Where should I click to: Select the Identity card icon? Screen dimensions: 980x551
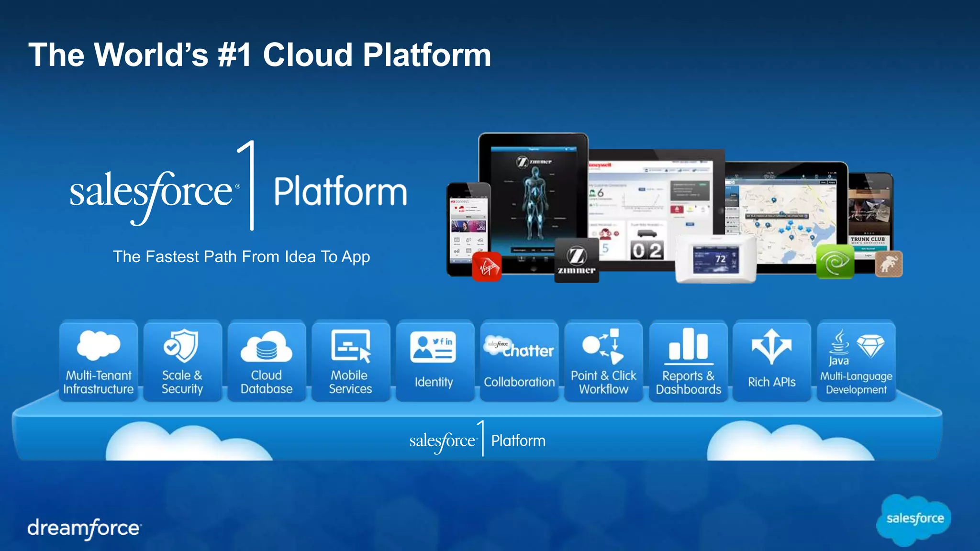(x=433, y=348)
